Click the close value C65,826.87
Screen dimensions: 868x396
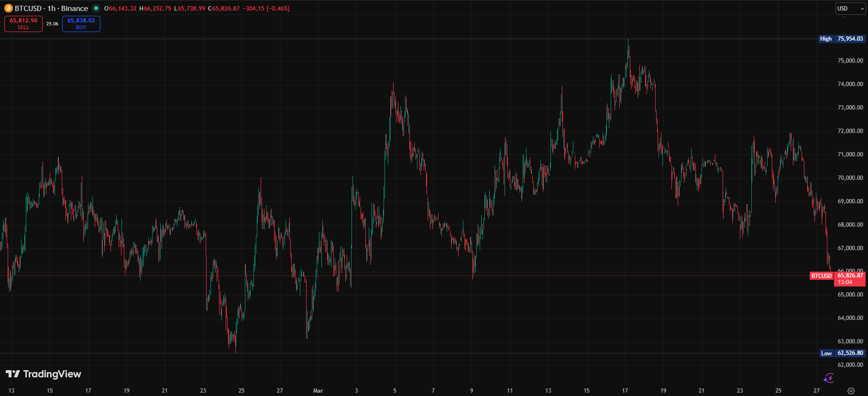coord(224,9)
